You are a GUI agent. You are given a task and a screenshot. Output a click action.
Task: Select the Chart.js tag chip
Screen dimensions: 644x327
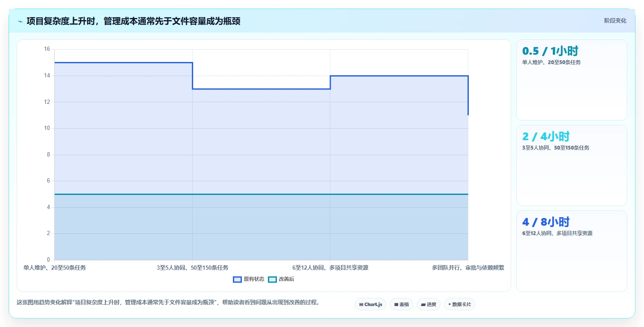tap(371, 304)
